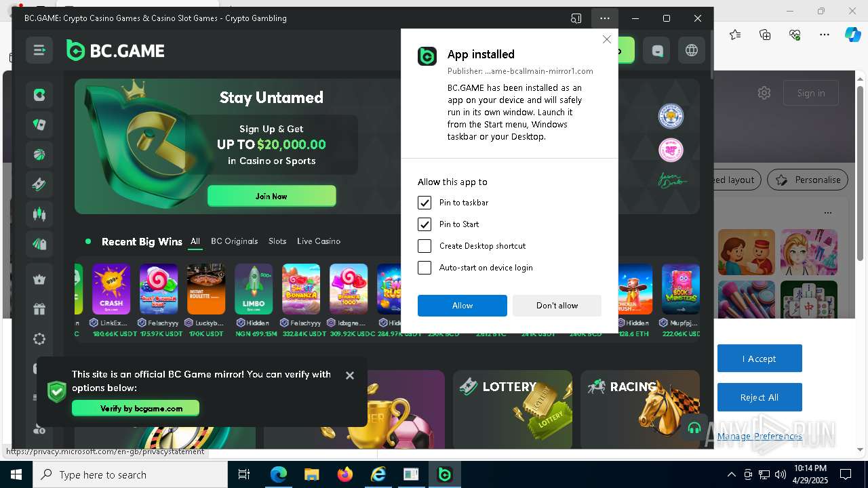Open BC.GAME app on taskbar
Viewport: 868px width, 488px height.
[445, 474]
